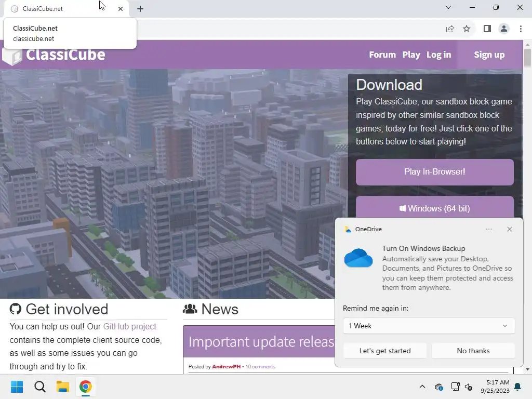This screenshot has height=399, width=532.
Task: Click 'Turn On Windows Backup' text
Action: tap(423, 248)
